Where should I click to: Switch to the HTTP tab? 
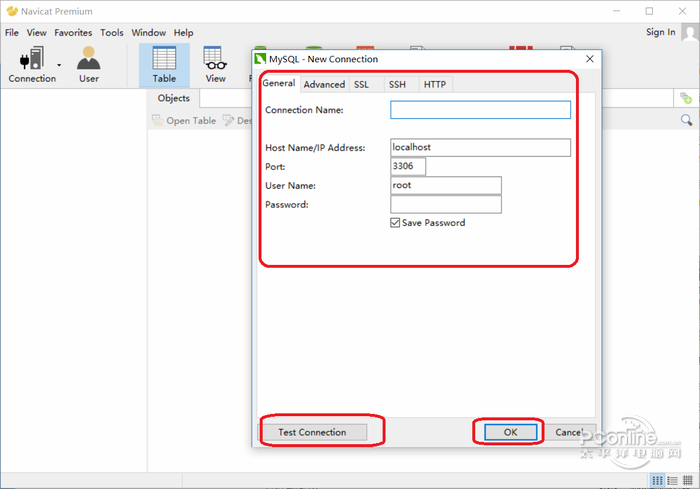[435, 84]
